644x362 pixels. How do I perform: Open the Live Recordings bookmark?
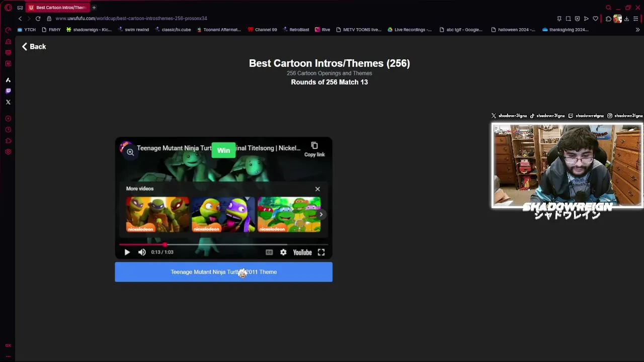[x=409, y=30]
